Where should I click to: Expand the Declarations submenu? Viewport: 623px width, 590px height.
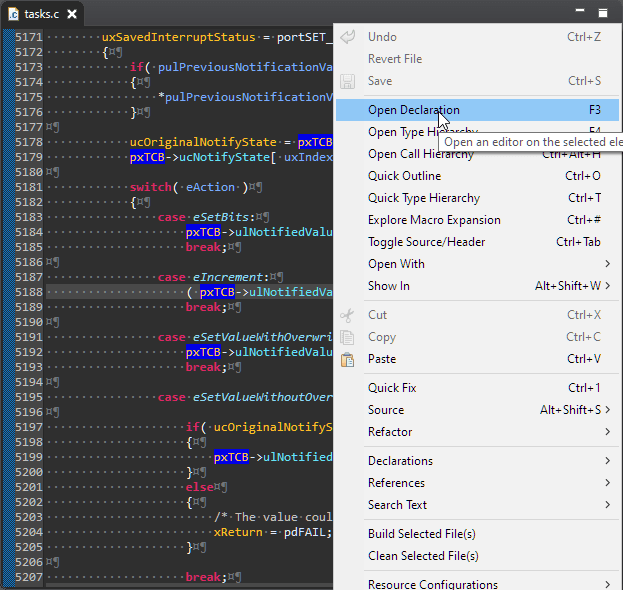(477, 461)
